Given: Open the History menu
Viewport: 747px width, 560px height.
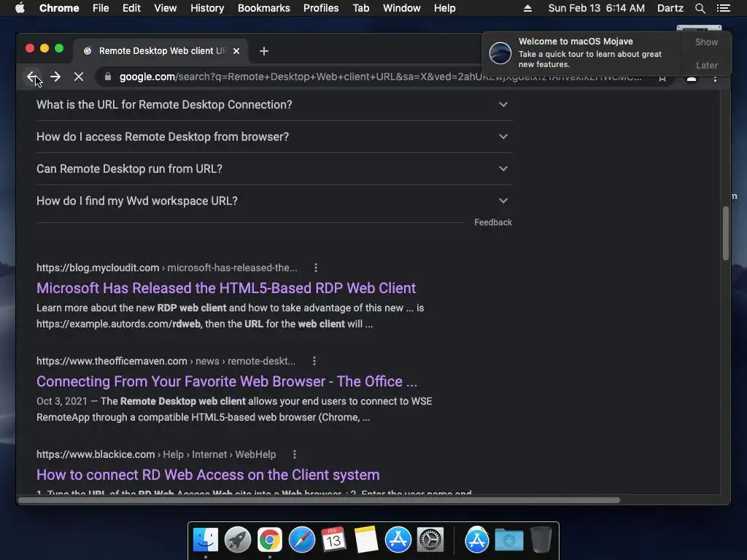Looking at the screenshot, I should [207, 8].
